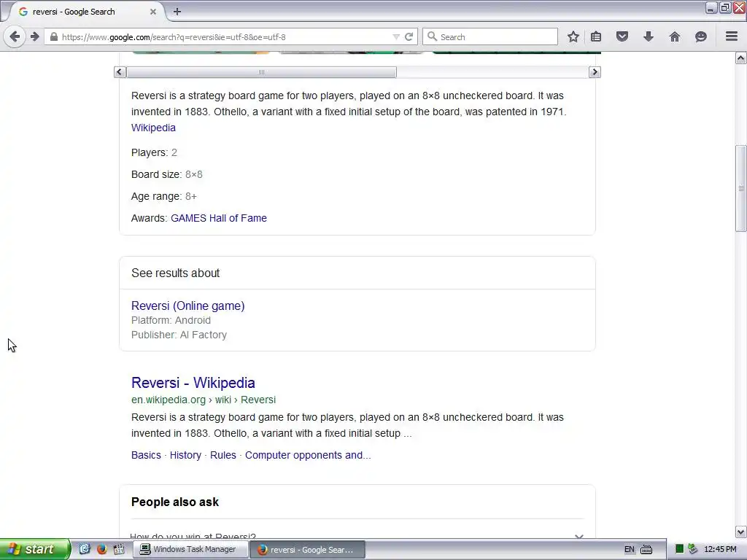Click the 'Board size: 8×8' text
747x560 pixels.
[x=167, y=174]
